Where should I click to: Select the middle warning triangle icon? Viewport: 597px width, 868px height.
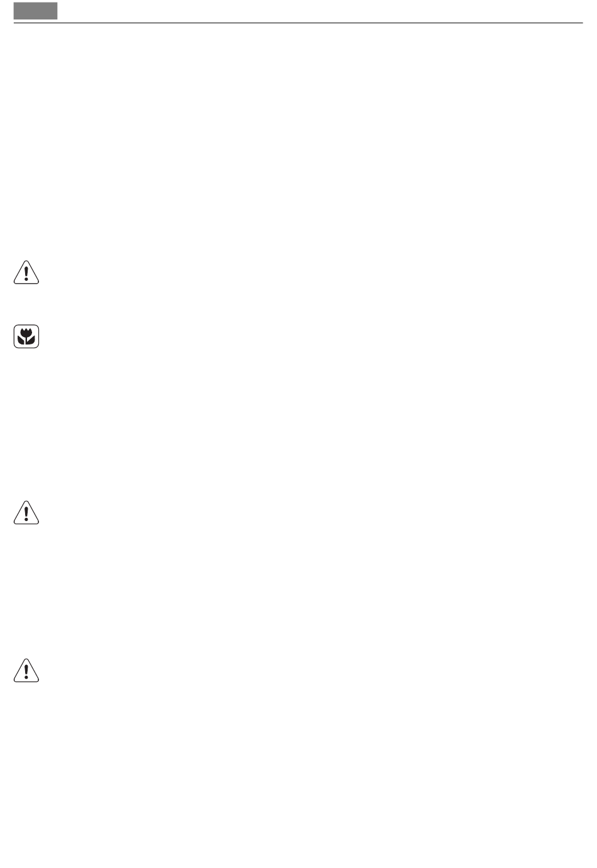pos(26,512)
